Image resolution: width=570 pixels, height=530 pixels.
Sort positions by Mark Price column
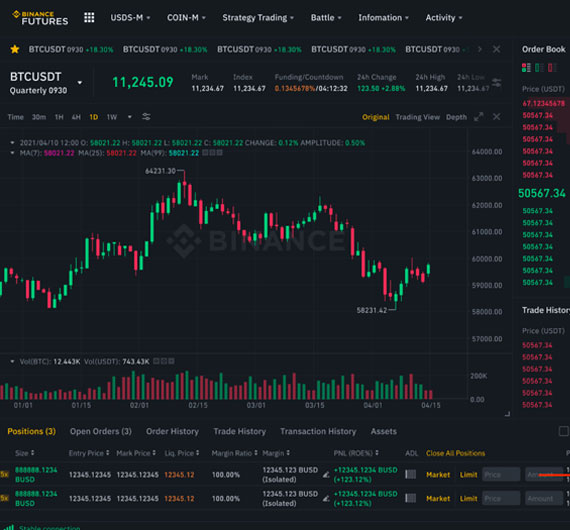(x=136, y=453)
